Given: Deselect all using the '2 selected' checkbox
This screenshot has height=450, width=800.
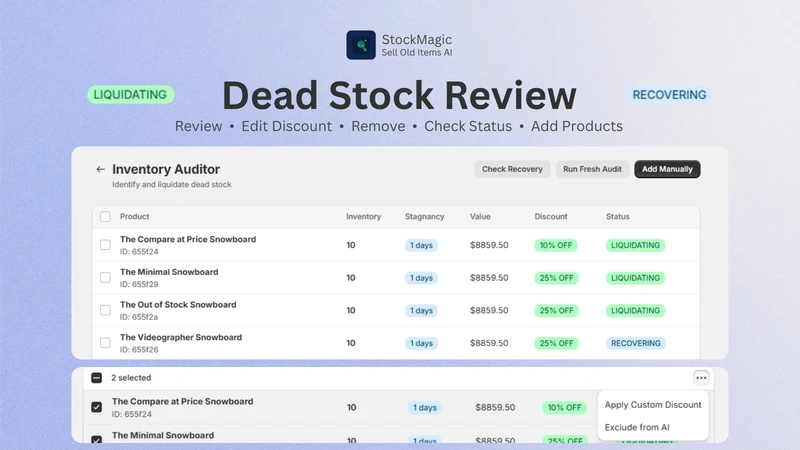Looking at the screenshot, I should point(96,378).
